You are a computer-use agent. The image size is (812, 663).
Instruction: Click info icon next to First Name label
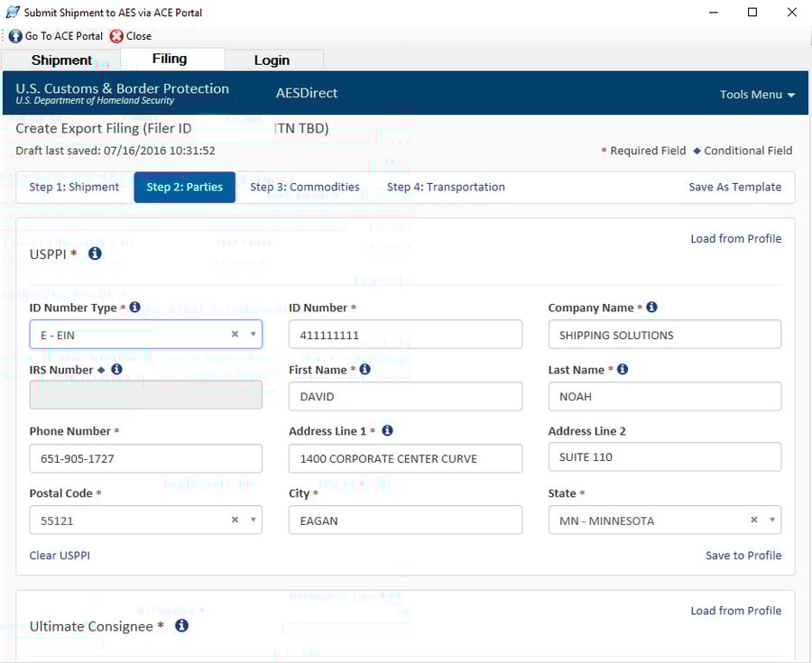pyautogui.click(x=364, y=369)
